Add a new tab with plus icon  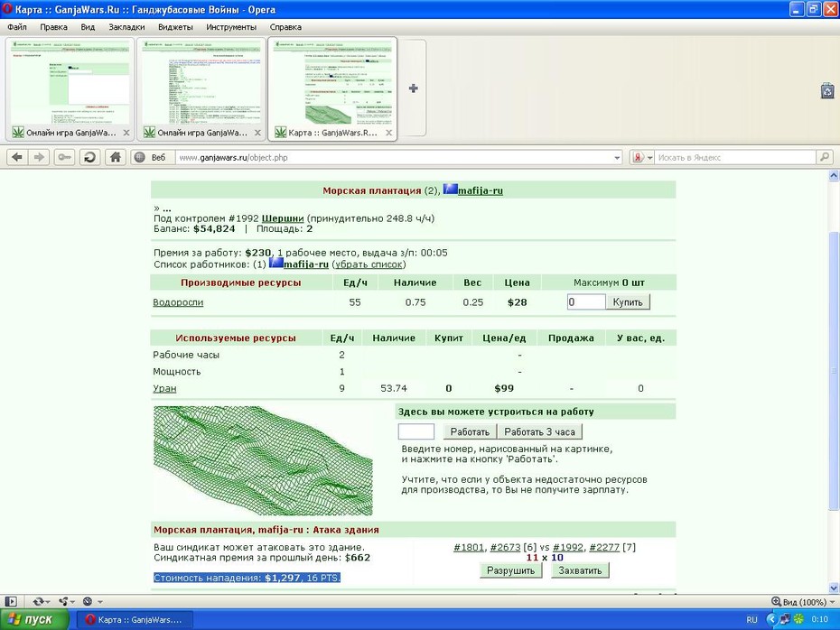click(413, 88)
